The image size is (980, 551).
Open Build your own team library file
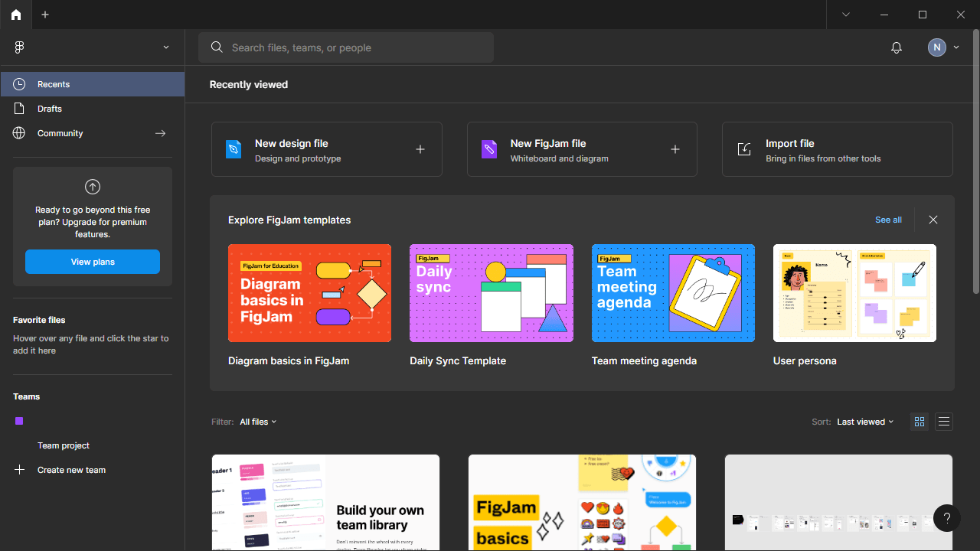325,503
